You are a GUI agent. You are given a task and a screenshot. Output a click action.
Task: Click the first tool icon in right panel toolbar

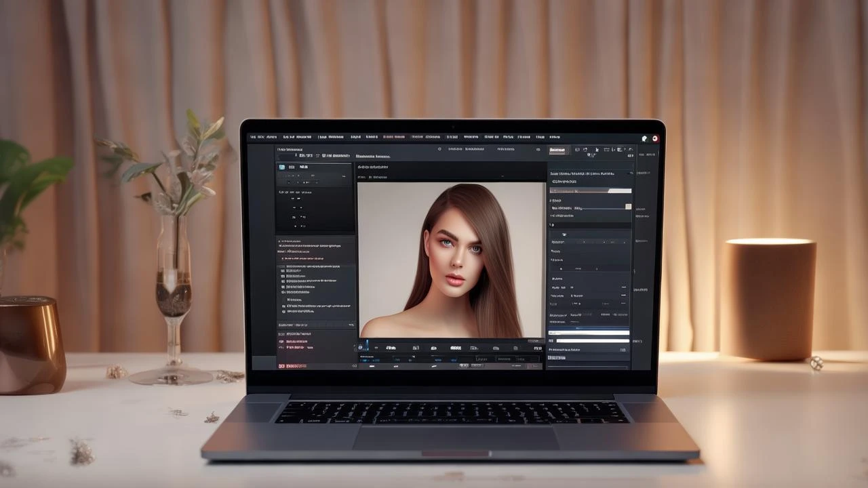pyautogui.click(x=577, y=150)
